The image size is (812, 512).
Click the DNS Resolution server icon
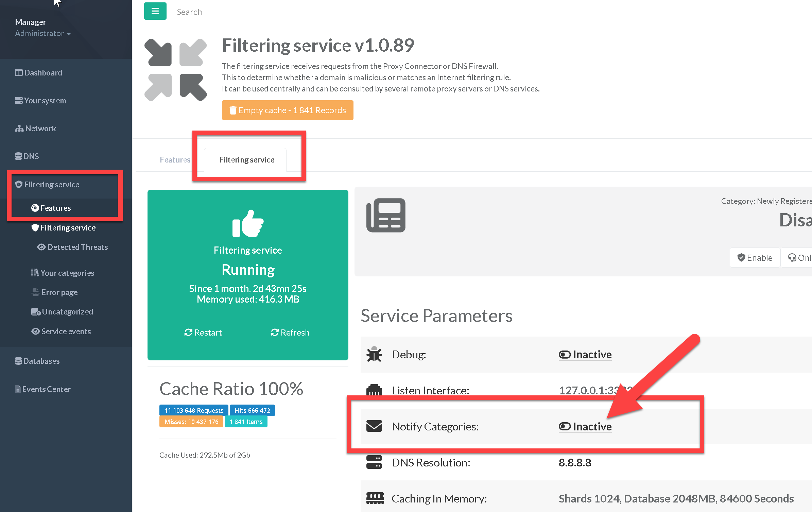click(374, 462)
